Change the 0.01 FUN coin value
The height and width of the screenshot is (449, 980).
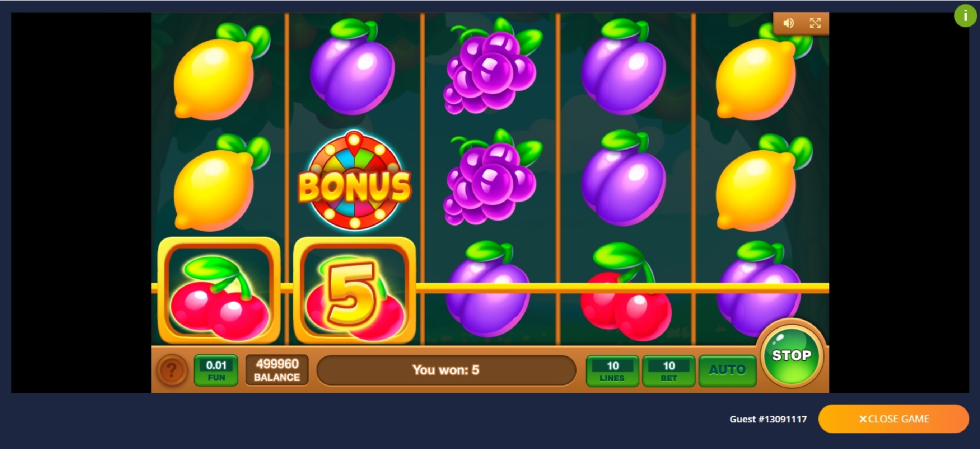coord(216,370)
